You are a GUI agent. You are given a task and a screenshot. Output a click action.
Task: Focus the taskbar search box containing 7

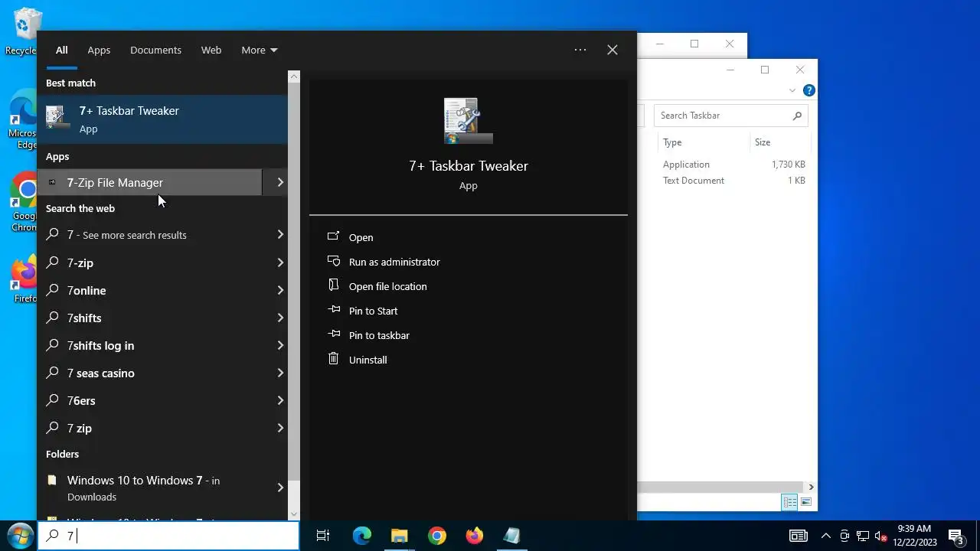pyautogui.click(x=168, y=536)
